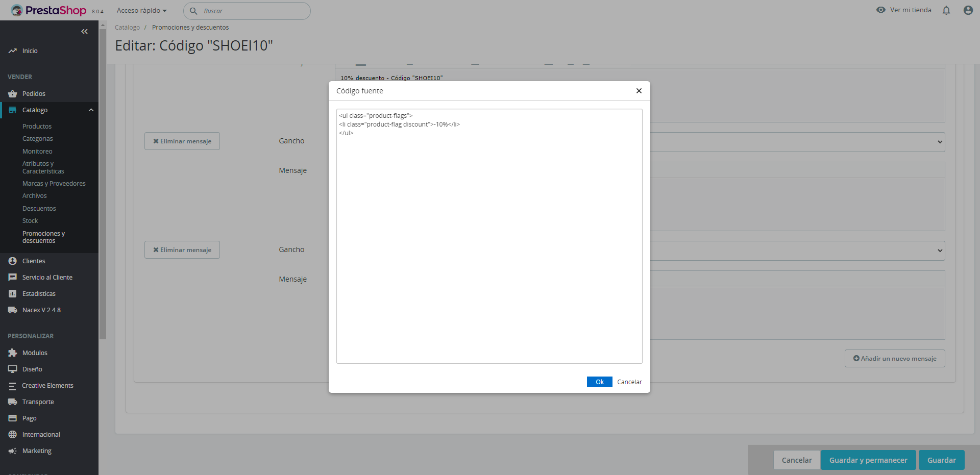Click the Estadísticas chart icon
Viewport: 980px width, 475px height.
13,294
